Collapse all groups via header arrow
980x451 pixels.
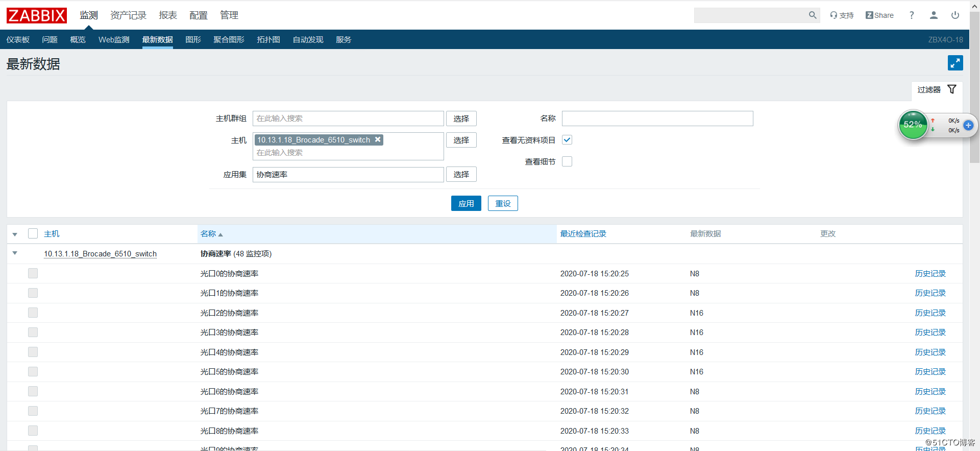point(15,234)
